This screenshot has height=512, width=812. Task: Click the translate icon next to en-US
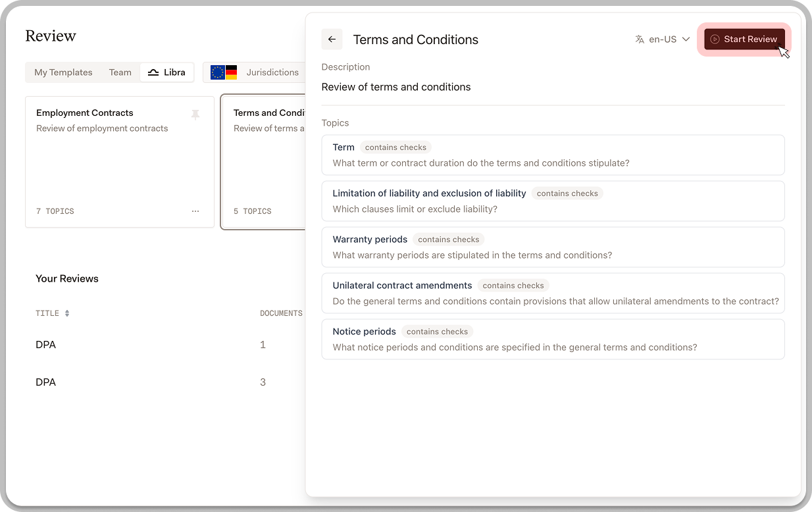coord(640,39)
